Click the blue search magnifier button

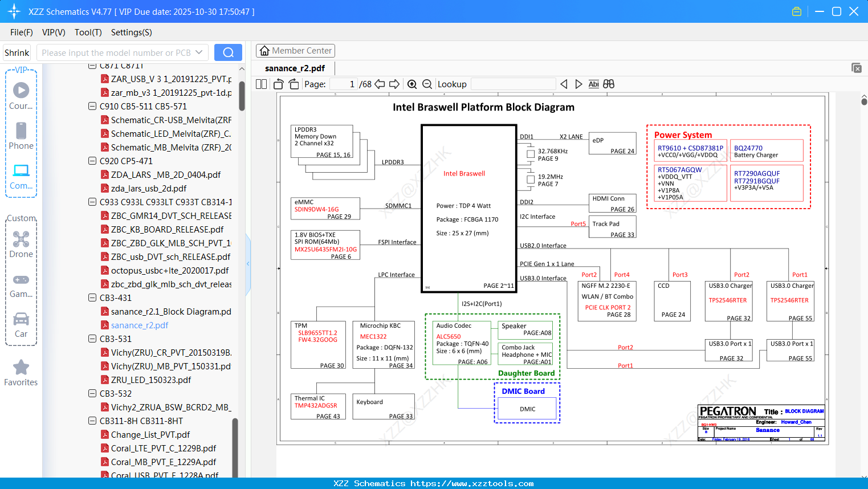tap(228, 52)
